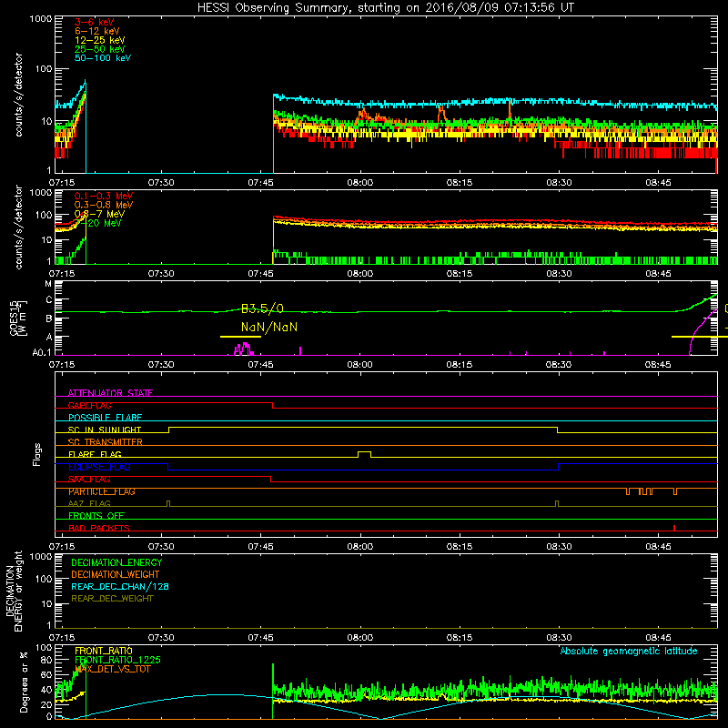Click the Flags vertical axis title
Image resolution: width=728 pixels, height=728 pixels.
[37, 455]
